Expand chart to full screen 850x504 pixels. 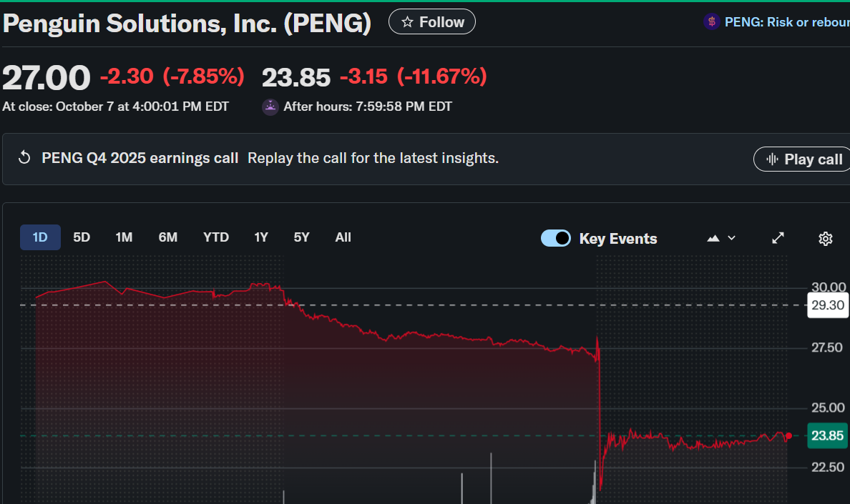pos(778,238)
